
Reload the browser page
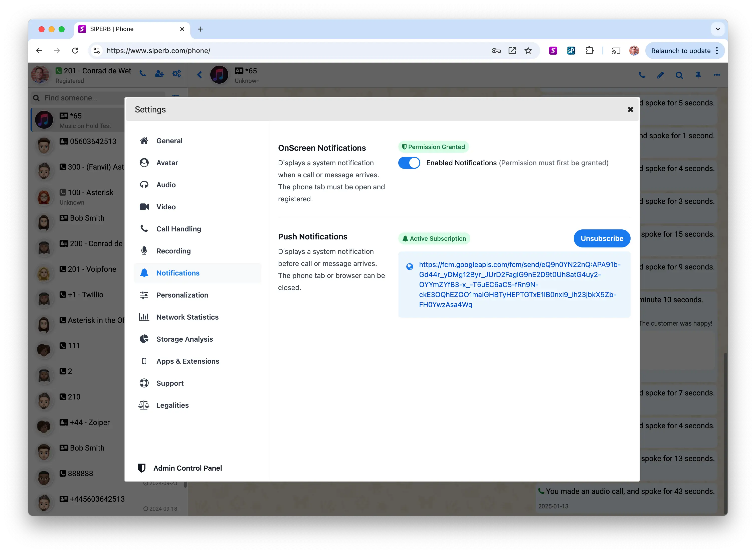point(75,51)
